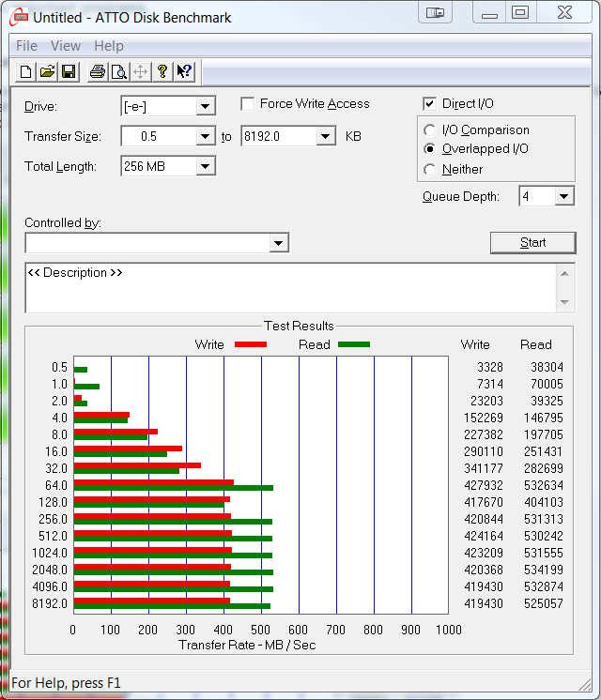The height and width of the screenshot is (700, 601).
Task: Uncheck the Direct I/O checkbox
Action: click(430, 104)
